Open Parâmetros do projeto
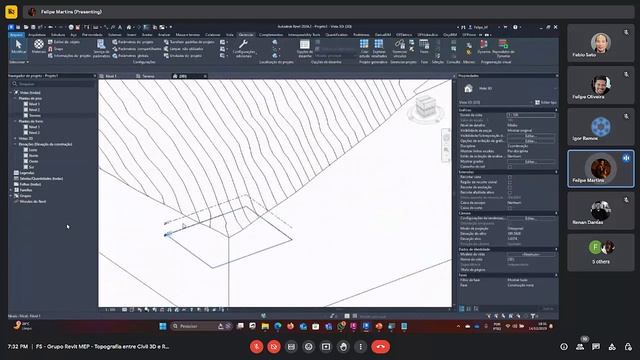Screen dimensions: 640x360 pos(133,42)
